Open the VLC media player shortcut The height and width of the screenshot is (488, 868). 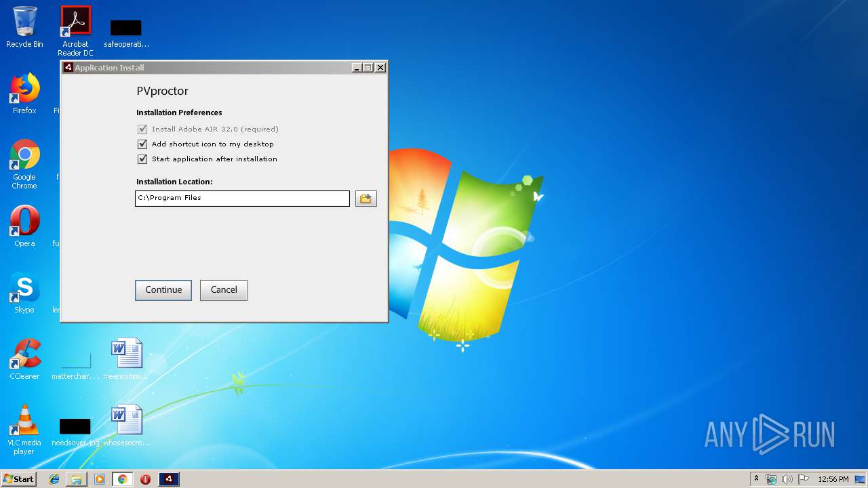pyautogui.click(x=24, y=430)
